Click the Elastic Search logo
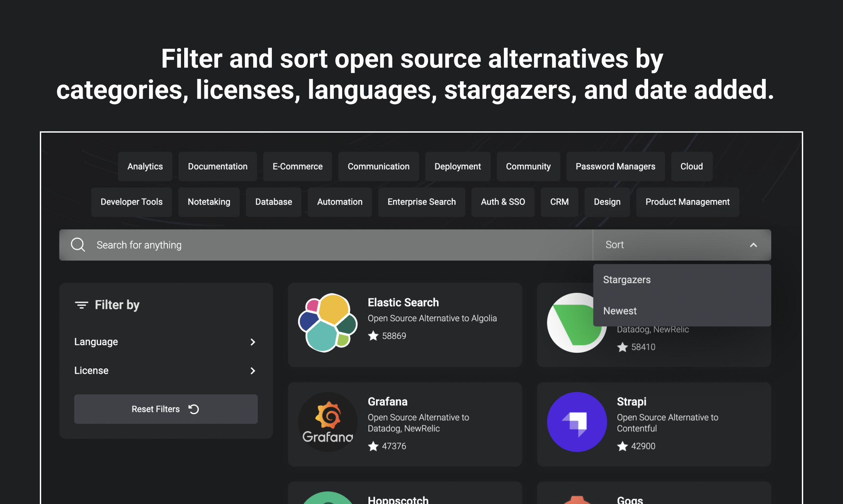The height and width of the screenshot is (504, 843). [328, 323]
